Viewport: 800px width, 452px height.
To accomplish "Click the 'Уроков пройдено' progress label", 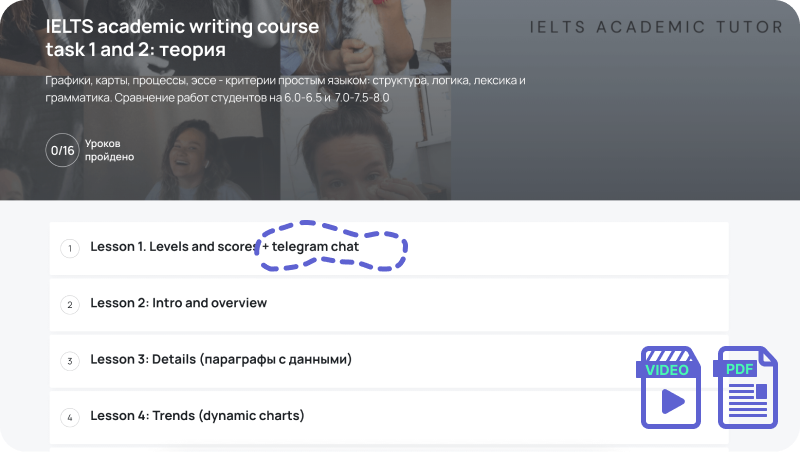I will 109,150.
